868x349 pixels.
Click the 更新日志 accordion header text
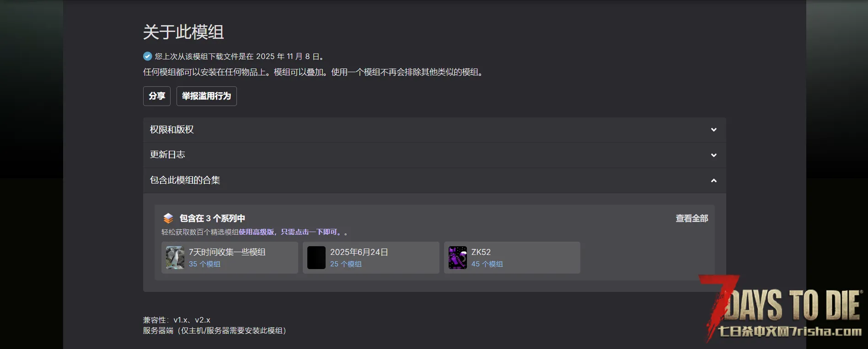[167, 155]
